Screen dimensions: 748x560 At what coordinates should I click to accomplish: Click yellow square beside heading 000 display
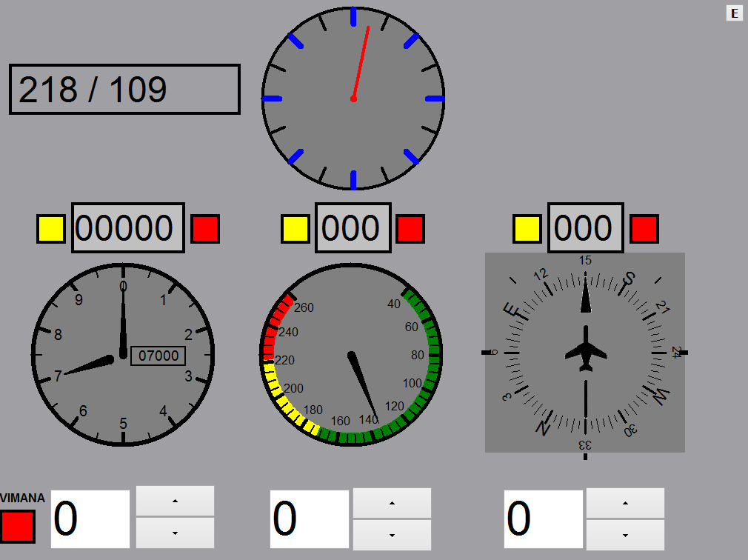[527, 229]
